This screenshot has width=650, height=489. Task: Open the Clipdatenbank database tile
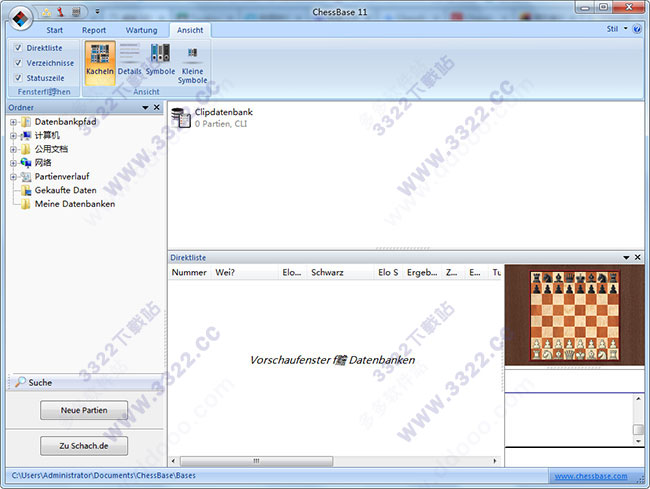tap(212, 118)
